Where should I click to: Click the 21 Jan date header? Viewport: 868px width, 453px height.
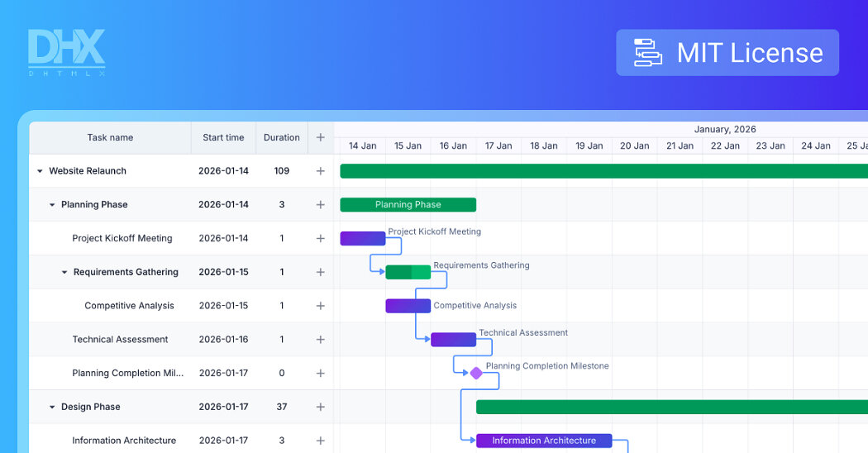point(680,145)
